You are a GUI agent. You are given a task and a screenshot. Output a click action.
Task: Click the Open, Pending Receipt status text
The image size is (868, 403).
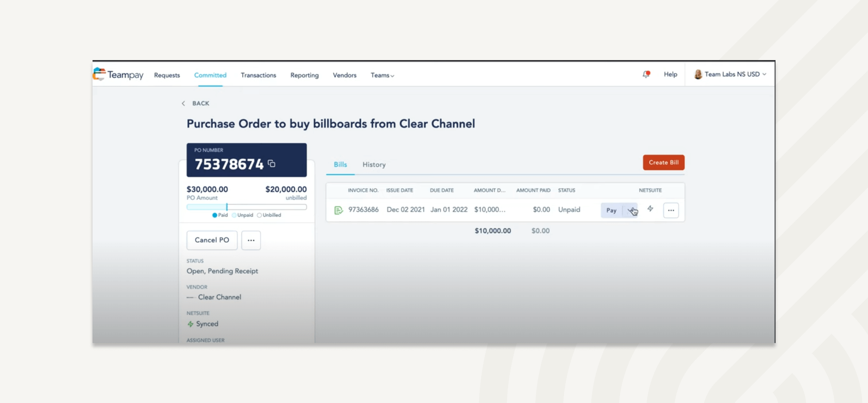[x=223, y=271]
